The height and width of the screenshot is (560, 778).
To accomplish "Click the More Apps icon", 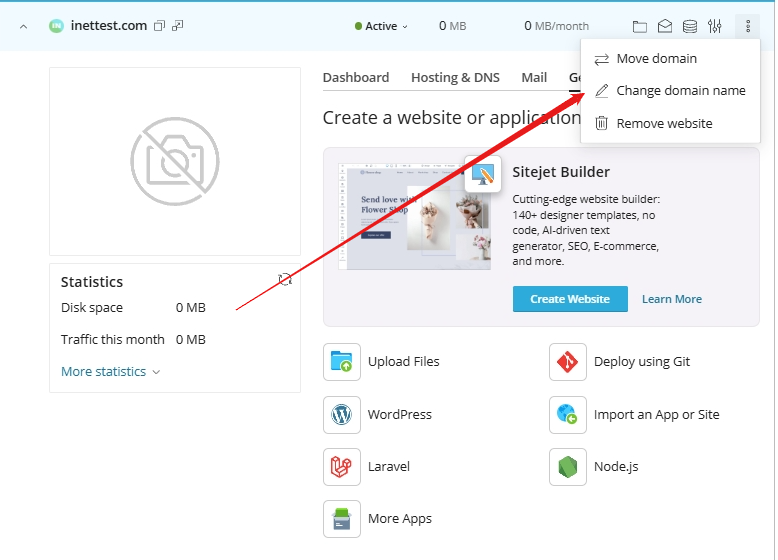I will [x=342, y=519].
